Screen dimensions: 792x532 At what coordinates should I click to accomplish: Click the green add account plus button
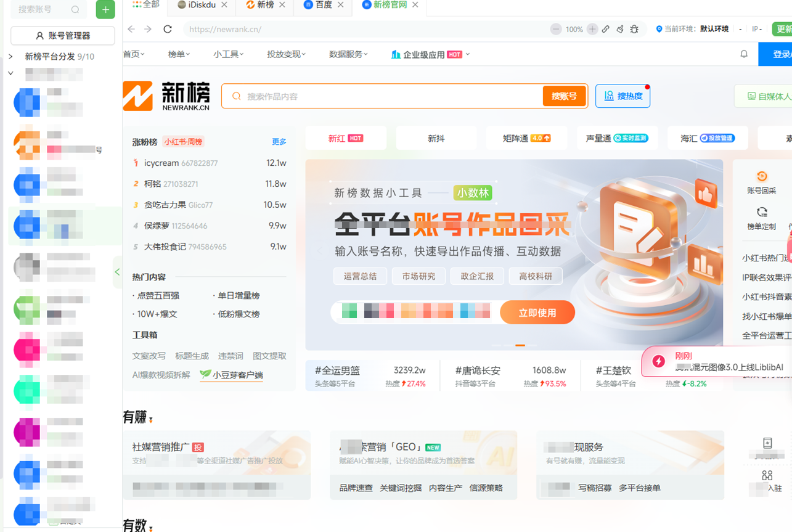(x=105, y=10)
